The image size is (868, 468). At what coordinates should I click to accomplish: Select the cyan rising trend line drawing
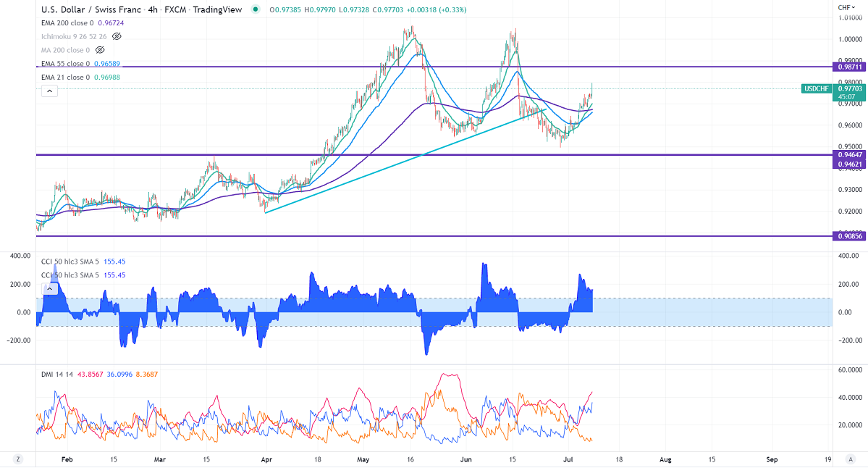coord(406,161)
